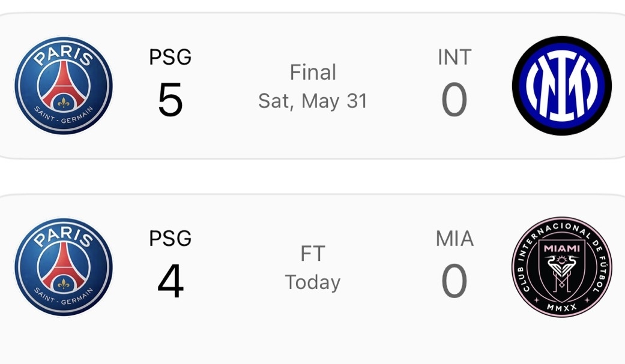625x364 pixels.
Task: Click PSG's score of 4
Action: (x=170, y=282)
